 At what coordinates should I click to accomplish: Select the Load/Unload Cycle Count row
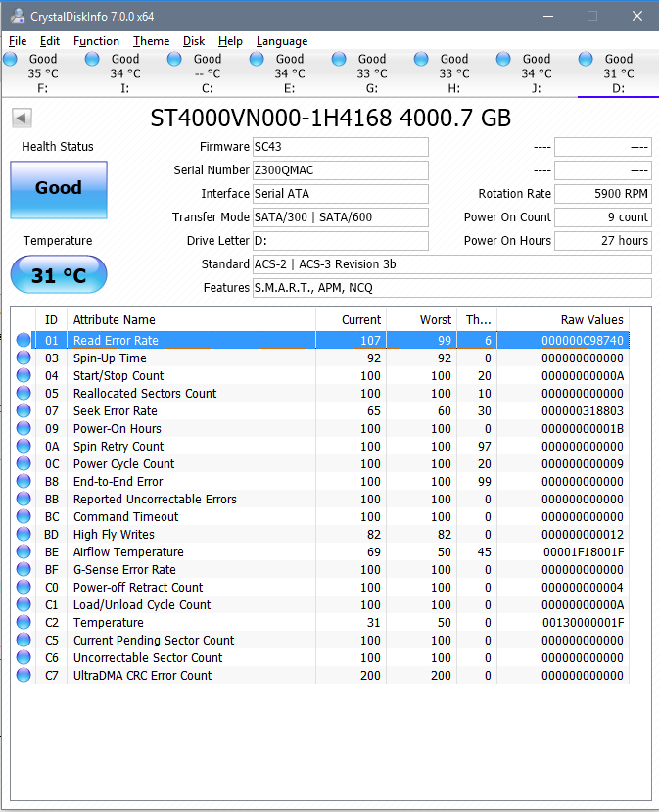pyautogui.click(x=320, y=605)
